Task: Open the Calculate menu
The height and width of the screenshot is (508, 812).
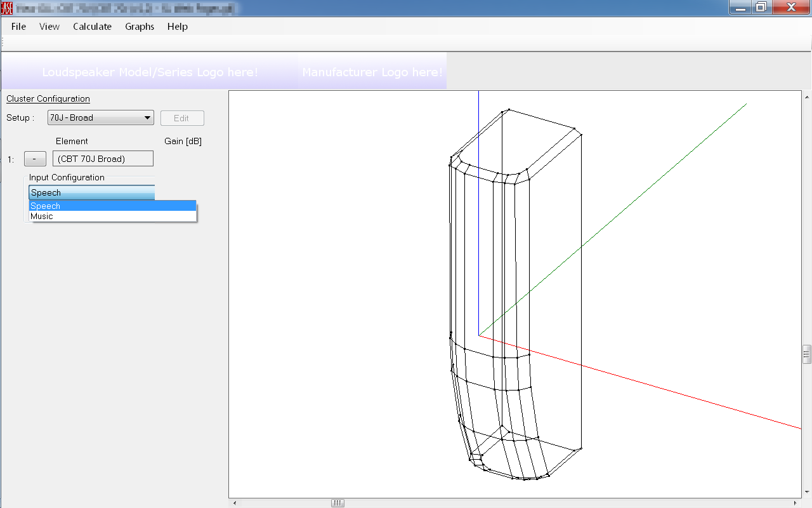Action: (x=92, y=27)
